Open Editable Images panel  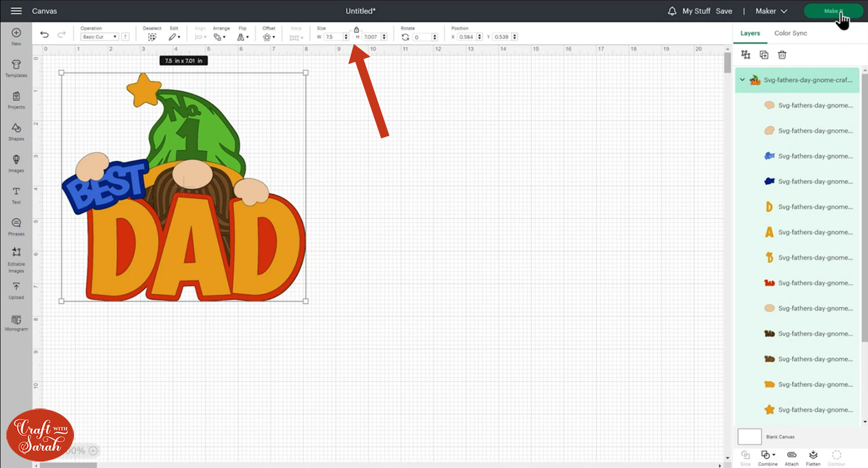coord(16,261)
